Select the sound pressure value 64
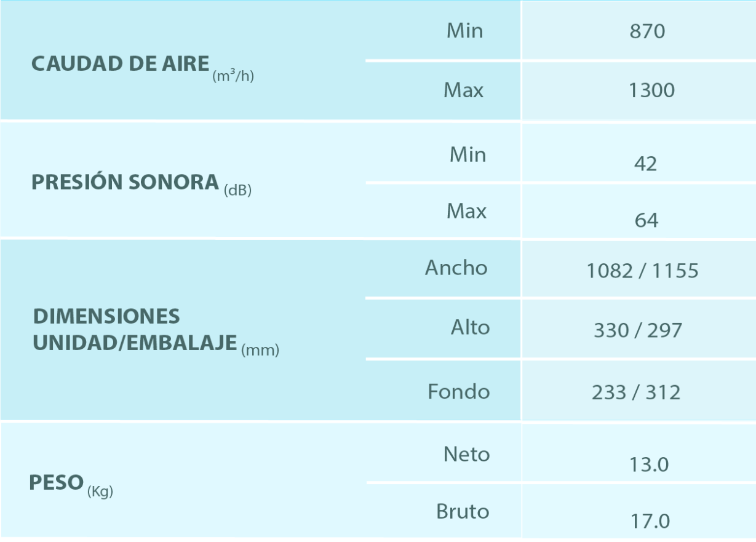Viewport: 756px width, 542px height. [x=646, y=220]
